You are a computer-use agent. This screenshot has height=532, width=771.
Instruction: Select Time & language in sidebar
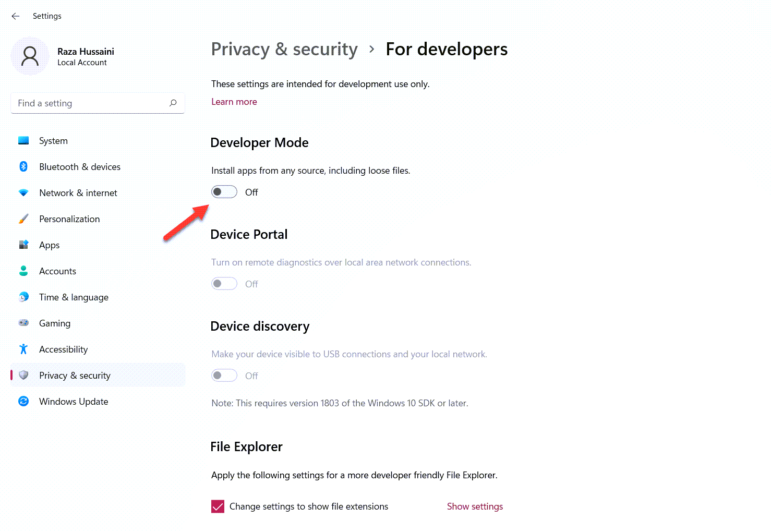[x=74, y=297]
